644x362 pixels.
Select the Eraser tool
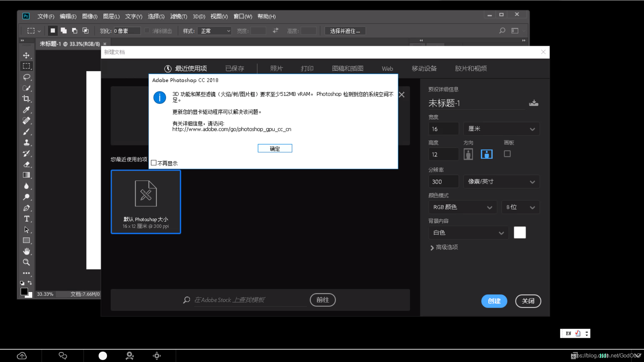[x=26, y=164]
